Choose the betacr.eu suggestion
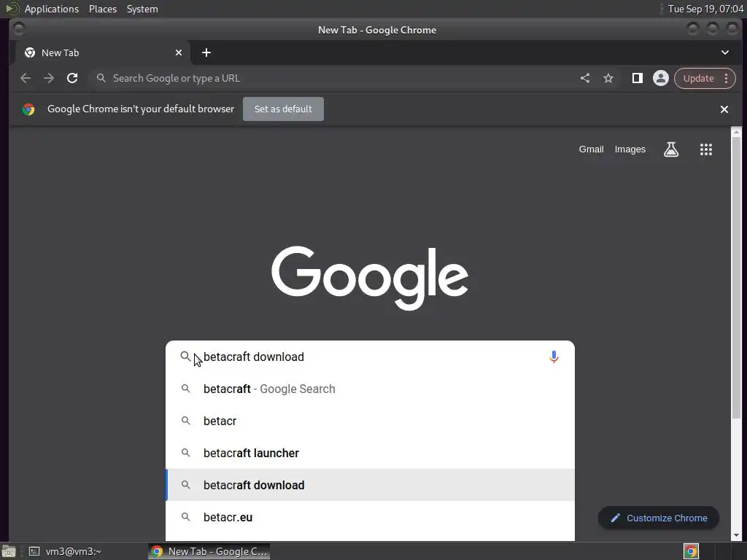 (x=370, y=517)
